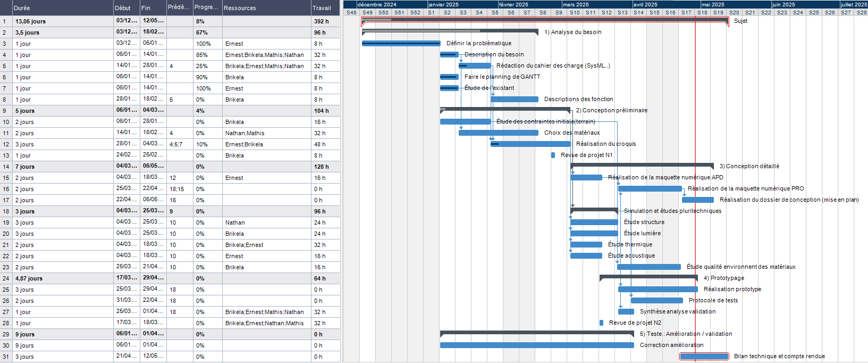Click the Ressources column header
Image resolution: width=868 pixels, height=363 pixels.
266,8
